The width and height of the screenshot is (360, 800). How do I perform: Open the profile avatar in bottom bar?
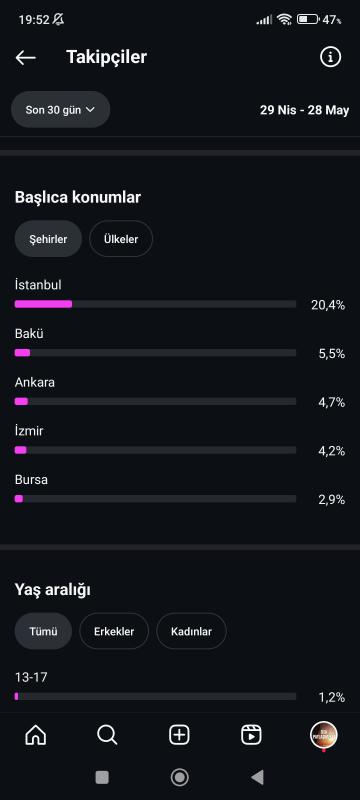pos(324,735)
